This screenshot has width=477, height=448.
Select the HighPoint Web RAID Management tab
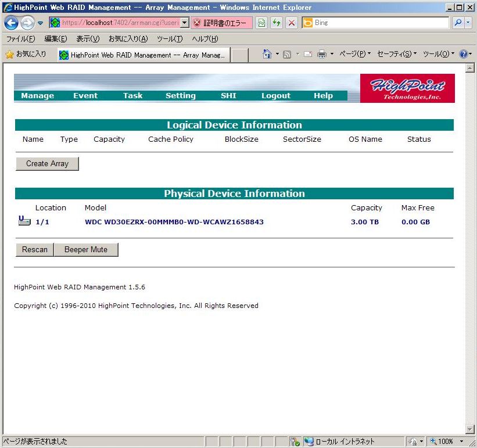click(144, 55)
